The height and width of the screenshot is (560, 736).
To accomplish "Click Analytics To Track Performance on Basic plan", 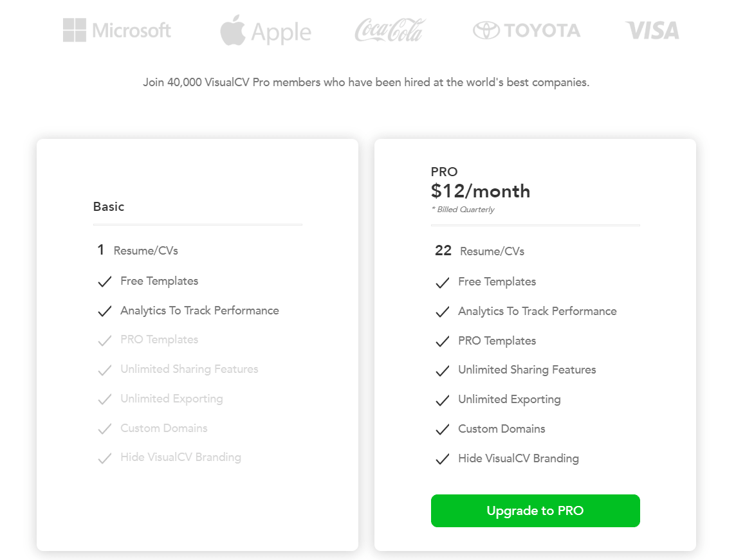I will point(199,311).
